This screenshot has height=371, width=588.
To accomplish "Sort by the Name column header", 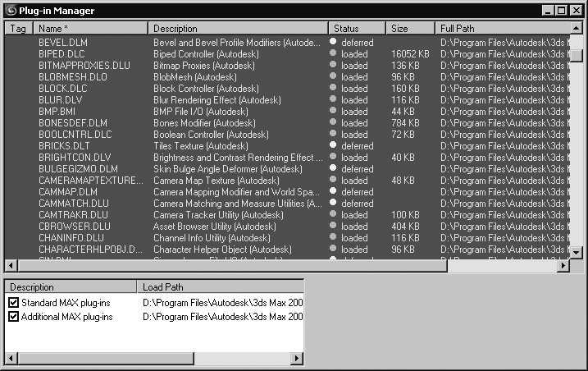I will 90,29.
